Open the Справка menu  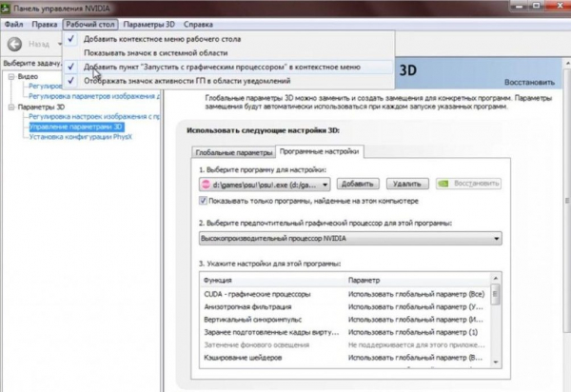tap(198, 25)
